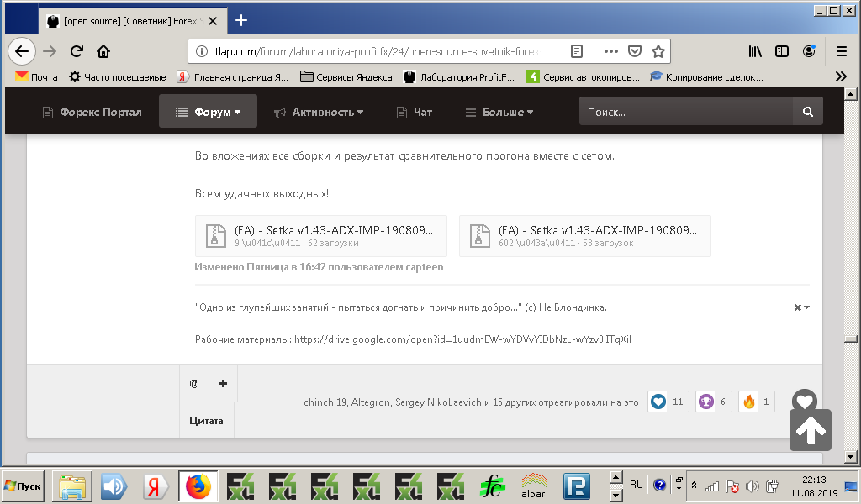
Task: Open Копирование сделок bookmark
Action: [x=706, y=76]
